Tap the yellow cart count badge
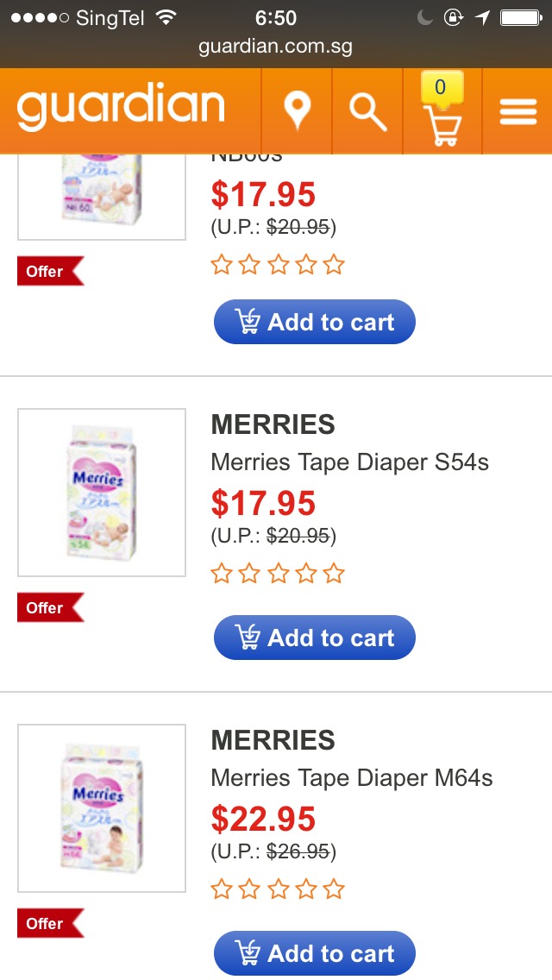Viewport: 552px width, 980px height. click(x=441, y=86)
